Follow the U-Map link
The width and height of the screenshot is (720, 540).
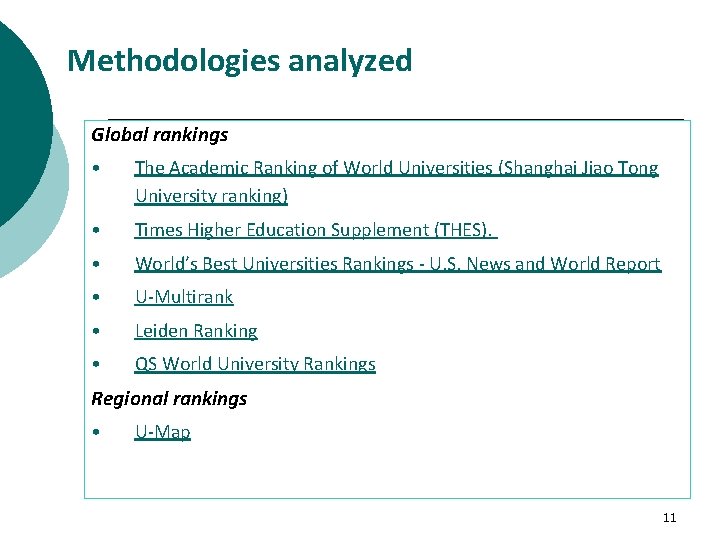[162, 432]
